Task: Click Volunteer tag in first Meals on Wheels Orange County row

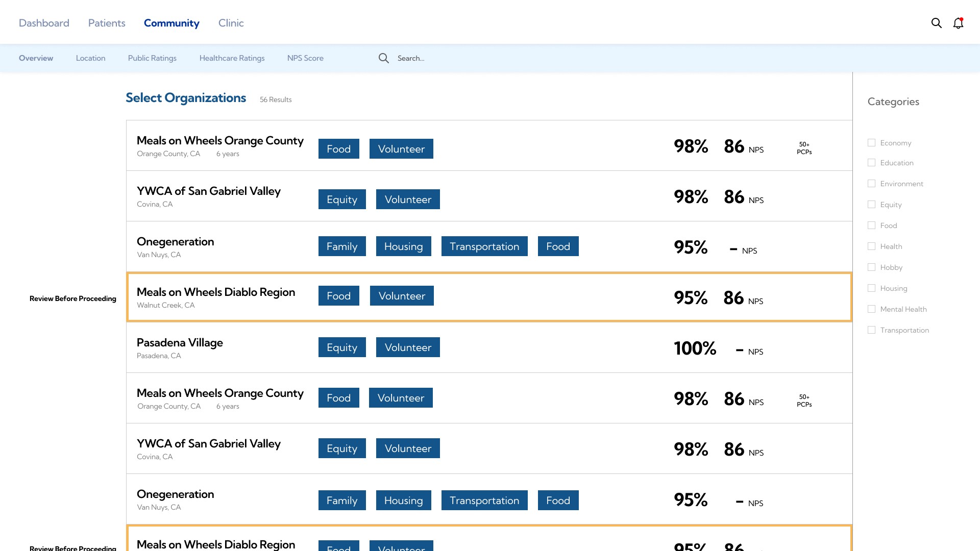Action: (x=401, y=149)
